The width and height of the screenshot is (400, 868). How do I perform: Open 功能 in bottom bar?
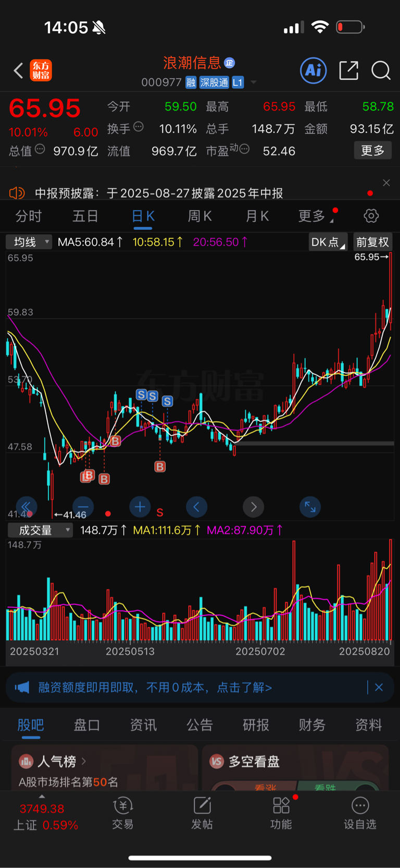point(281,813)
